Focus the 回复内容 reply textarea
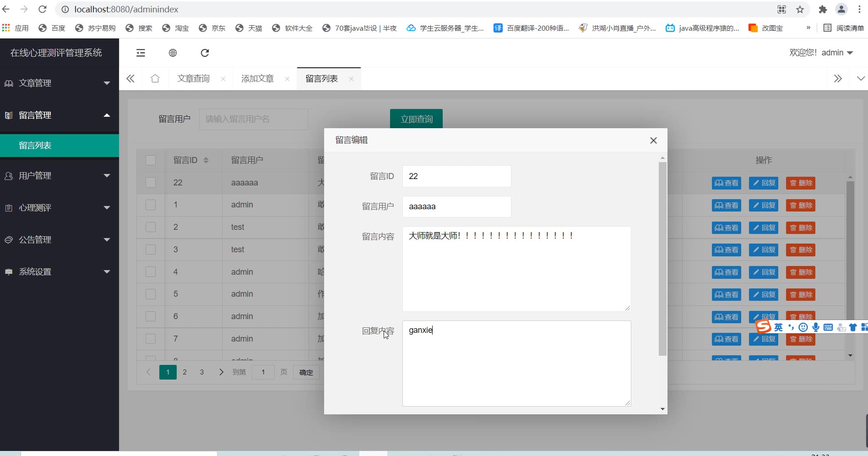The image size is (868, 456). [x=517, y=364]
